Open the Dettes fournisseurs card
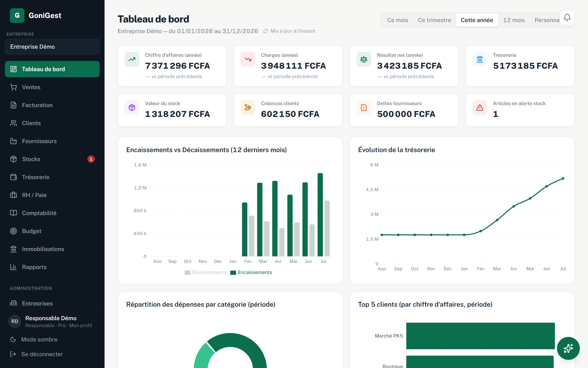The height and width of the screenshot is (368, 588). [x=404, y=110]
